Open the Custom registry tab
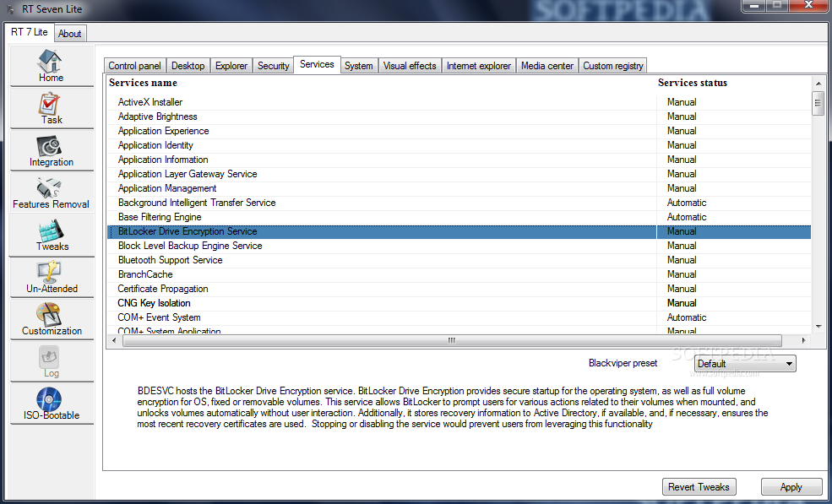The image size is (832, 504). (x=613, y=66)
